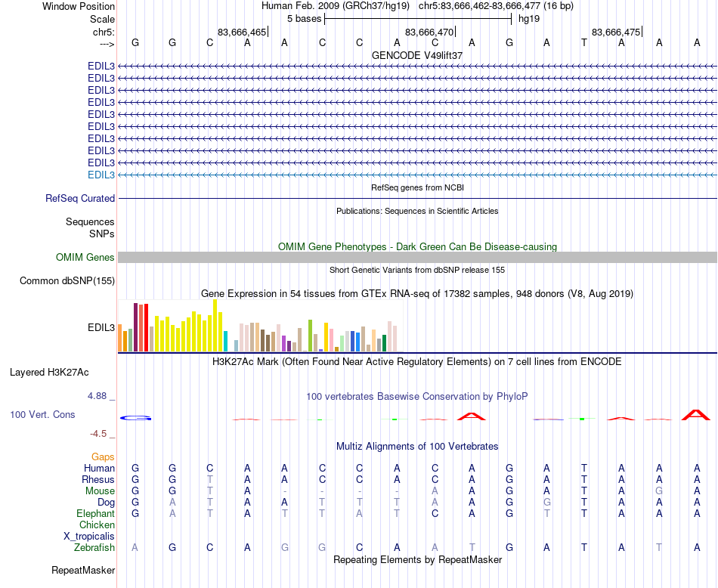Click the RepeatMasker track label

coord(83,570)
